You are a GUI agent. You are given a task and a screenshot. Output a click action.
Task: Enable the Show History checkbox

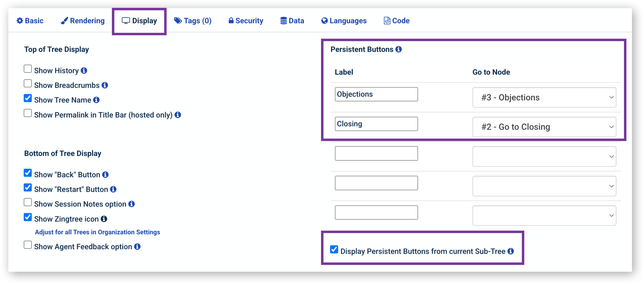pyautogui.click(x=28, y=69)
